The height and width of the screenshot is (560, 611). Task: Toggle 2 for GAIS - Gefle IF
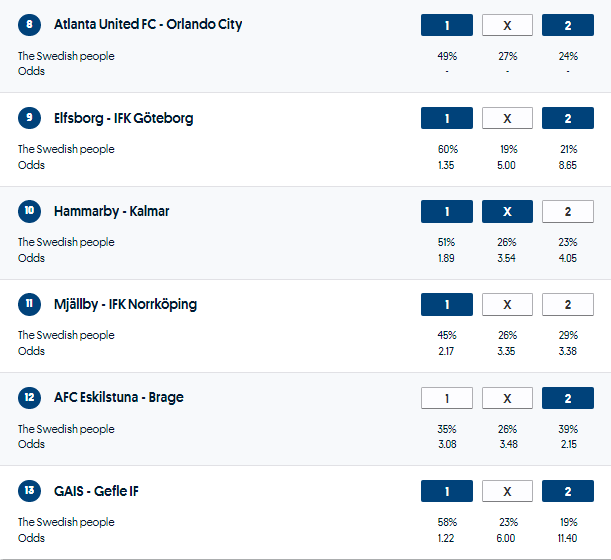tap(567, 491)
